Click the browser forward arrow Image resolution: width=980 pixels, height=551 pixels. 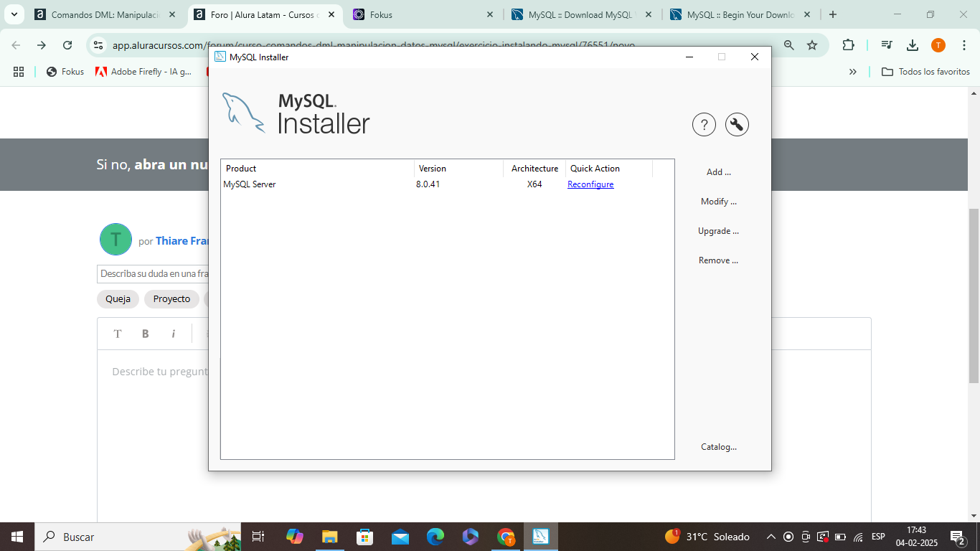pyautogui.click(x=42, y=45)
